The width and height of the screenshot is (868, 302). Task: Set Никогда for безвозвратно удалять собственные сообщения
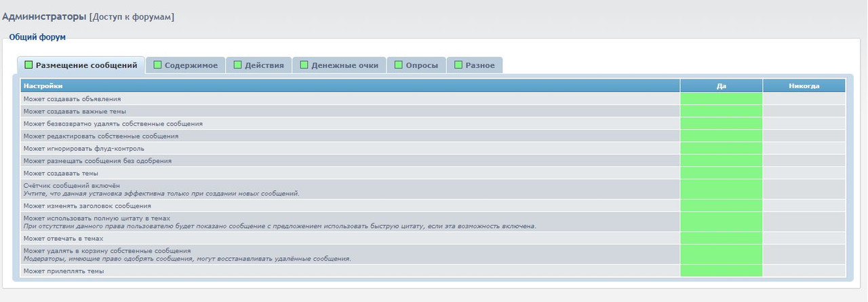804,124
